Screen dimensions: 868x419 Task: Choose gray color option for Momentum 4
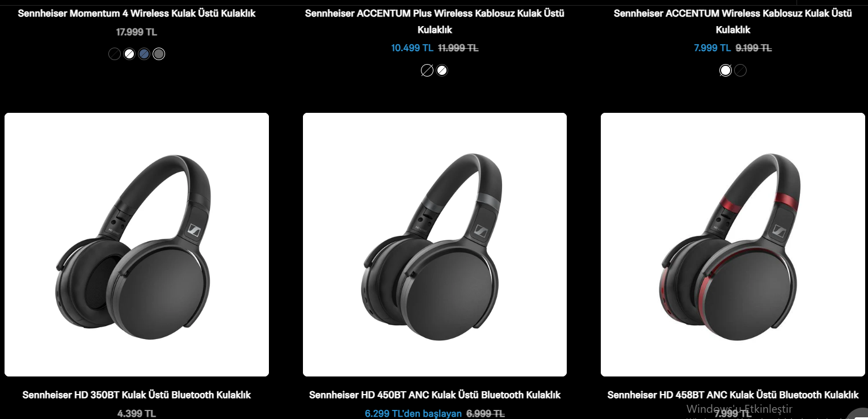click(x=159, y=54)
